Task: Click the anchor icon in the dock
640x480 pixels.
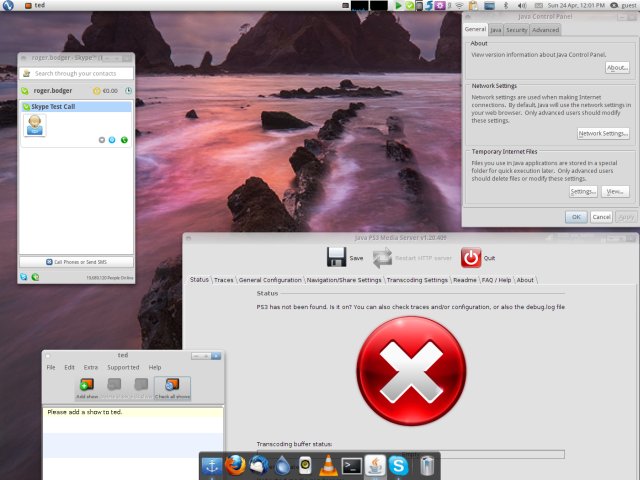Action: (212, 466)
